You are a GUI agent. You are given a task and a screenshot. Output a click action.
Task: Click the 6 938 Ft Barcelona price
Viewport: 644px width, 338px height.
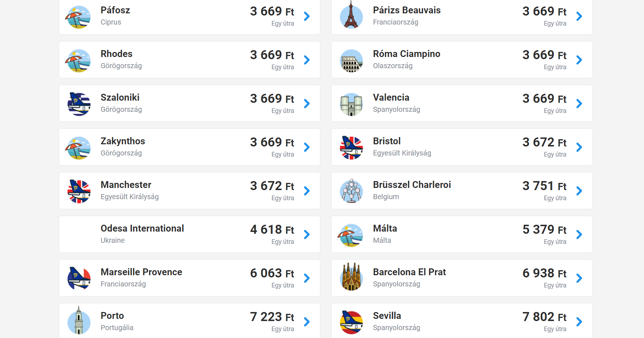point(544,273)
